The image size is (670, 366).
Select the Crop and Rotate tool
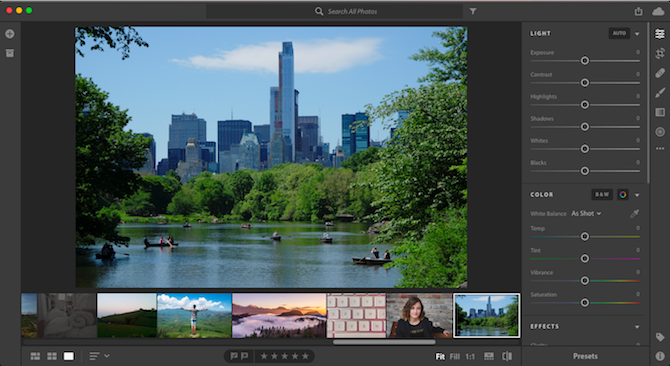coord(660,53)
